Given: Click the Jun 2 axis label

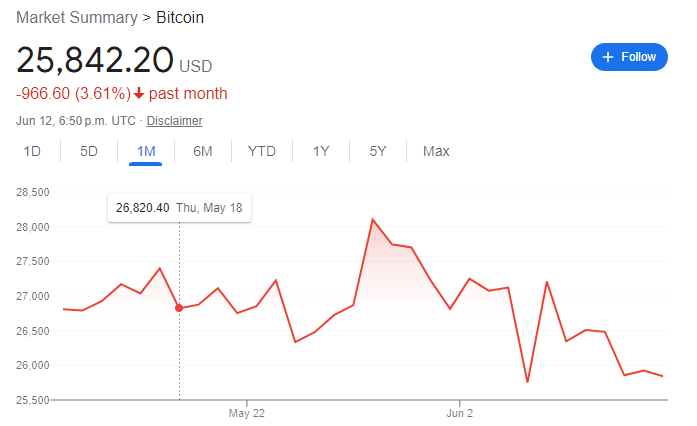Looking at the screenshot, I should [x=459, y=412].
